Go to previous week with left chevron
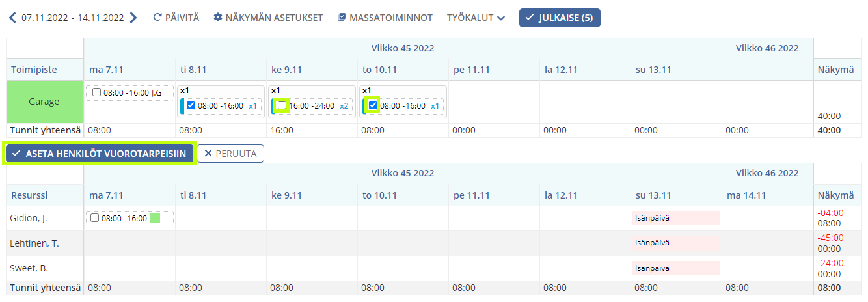 (12, 18)
